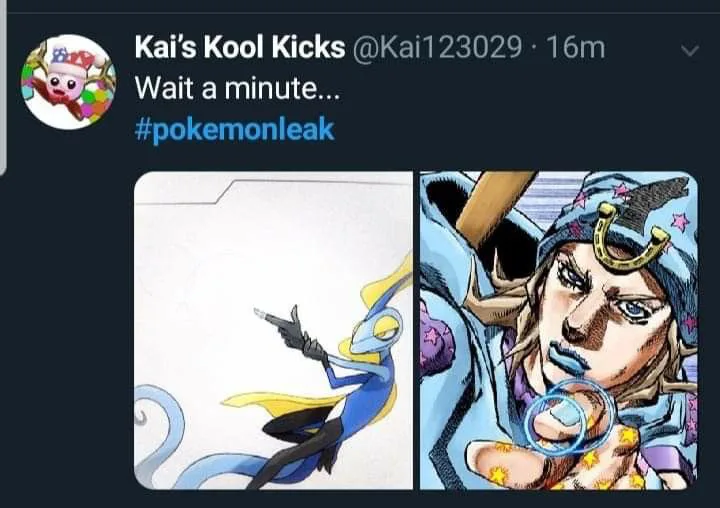Open the Kirby profile avatar
This screenshot has height=508, width=720.
pyautogui.click(x=68, y=82)
